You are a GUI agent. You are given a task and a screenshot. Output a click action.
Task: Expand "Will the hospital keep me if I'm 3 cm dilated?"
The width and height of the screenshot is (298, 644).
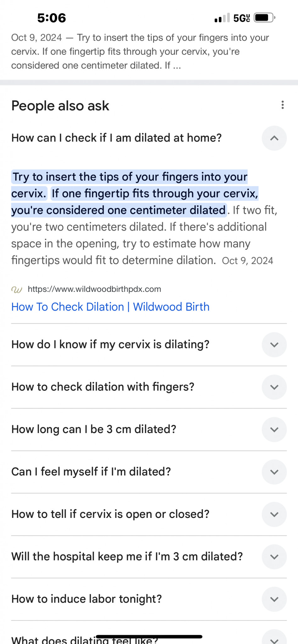click(x=149, y=557)
